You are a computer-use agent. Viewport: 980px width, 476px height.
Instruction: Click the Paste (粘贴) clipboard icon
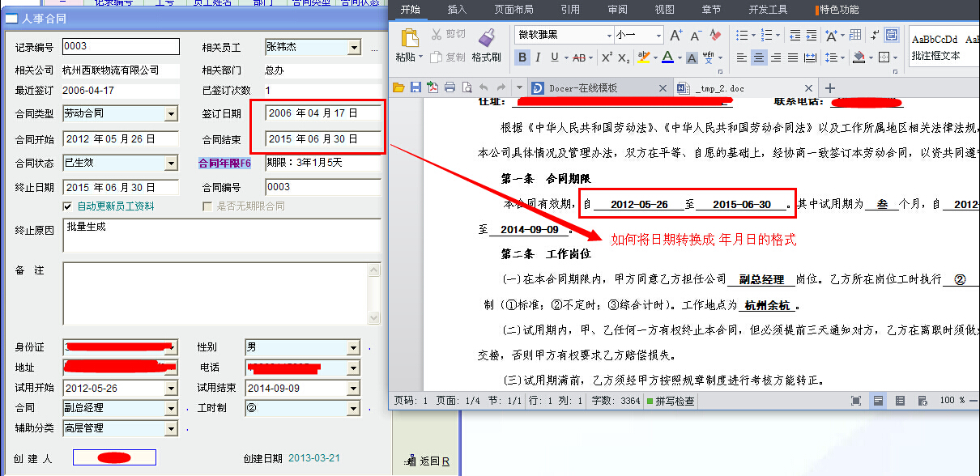(x=410, y=39)
